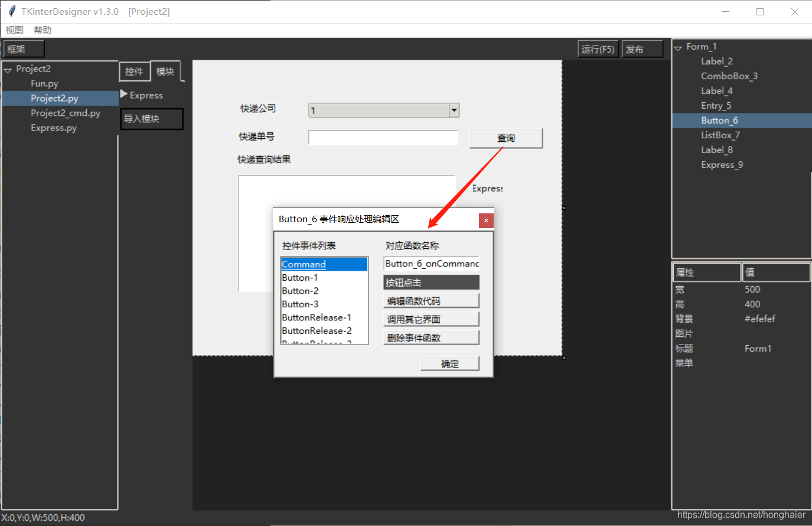Select ListBox_7 in the widget tree

[720, 135]
